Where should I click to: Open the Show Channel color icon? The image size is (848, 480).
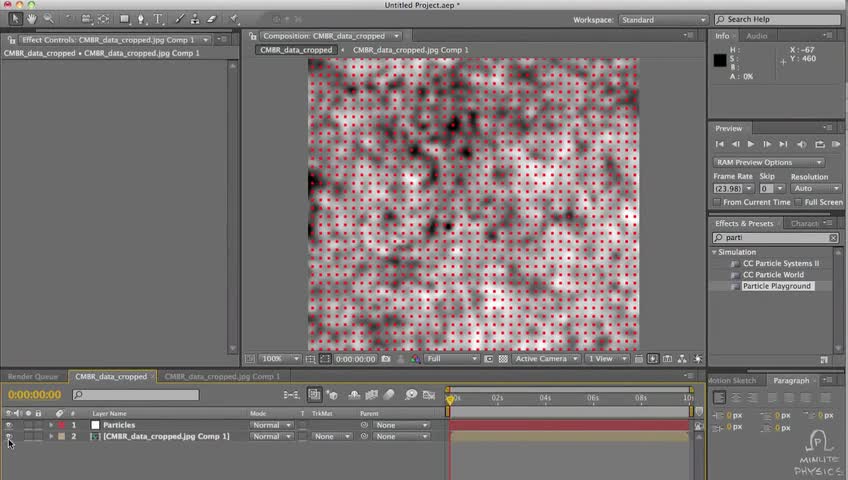(415, 359)
